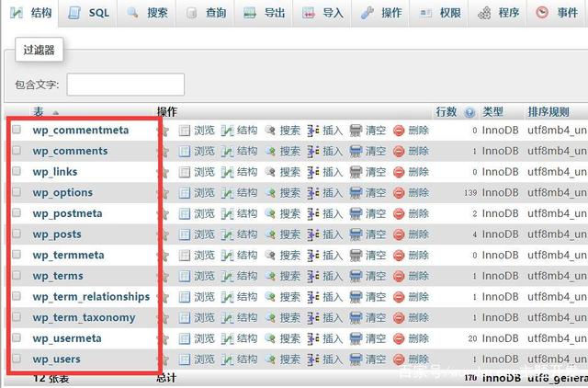This screenshot has width=588, height=388.
Task: Open the 权限 (Privileges) tab
Action: point(439,13)
